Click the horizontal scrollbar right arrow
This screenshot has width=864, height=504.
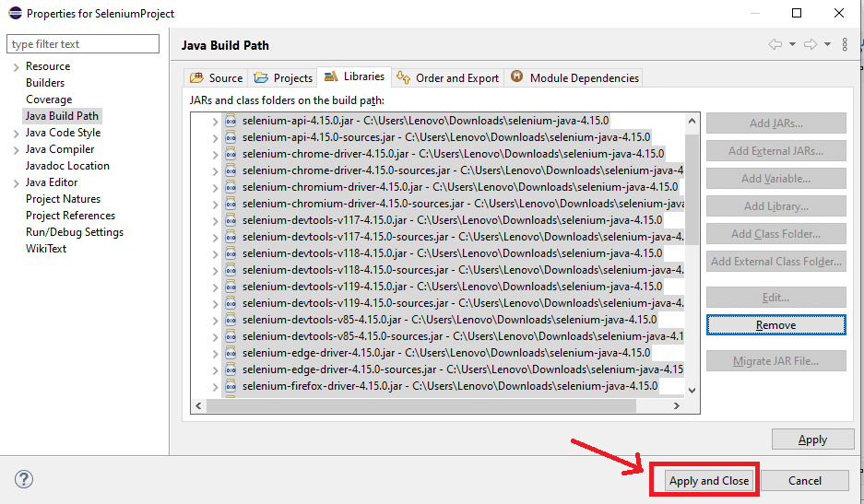676,406
